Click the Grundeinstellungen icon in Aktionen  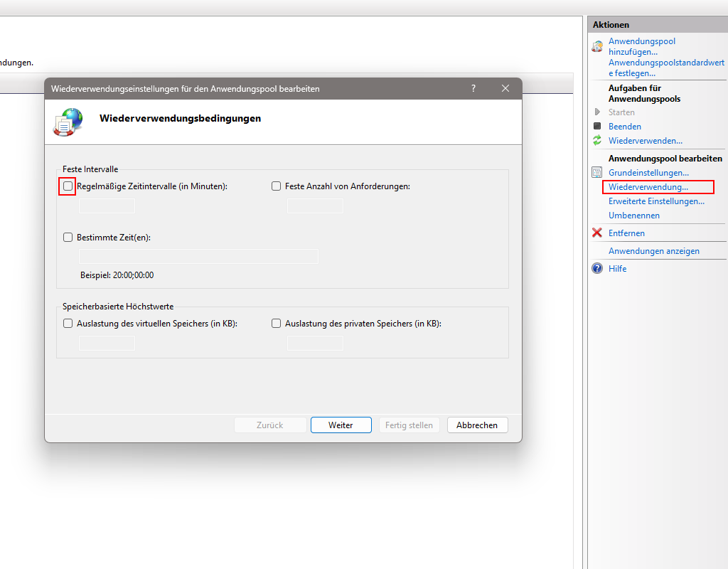pos(597,173)
